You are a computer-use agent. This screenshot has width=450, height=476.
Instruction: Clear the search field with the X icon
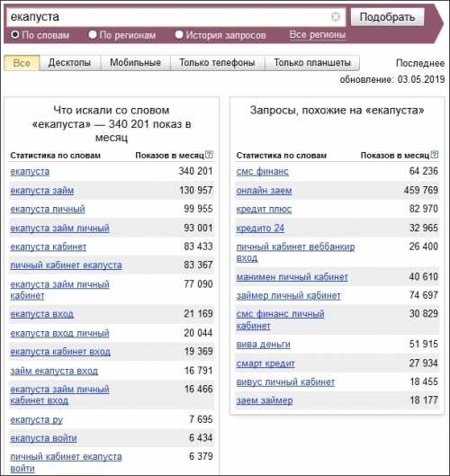[x=336, y=17]
